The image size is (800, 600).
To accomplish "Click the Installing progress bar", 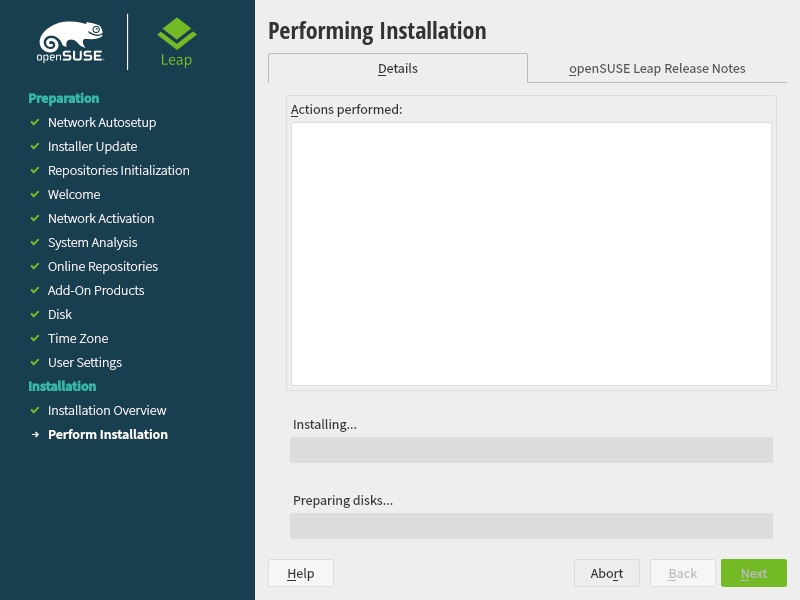I will click(x=531, y=450).
